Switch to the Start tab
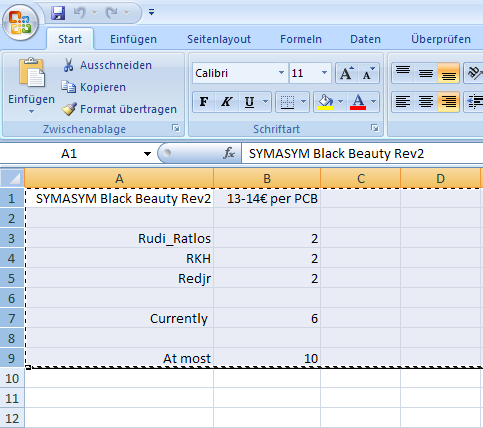This screenshot has height=428, width=483. click(70, 39)
